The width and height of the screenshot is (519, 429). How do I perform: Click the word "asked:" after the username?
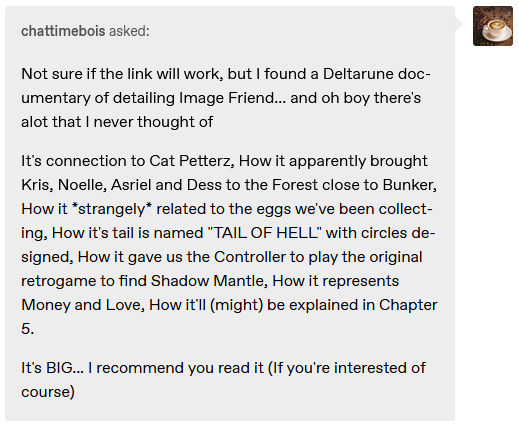click(129, 31)
